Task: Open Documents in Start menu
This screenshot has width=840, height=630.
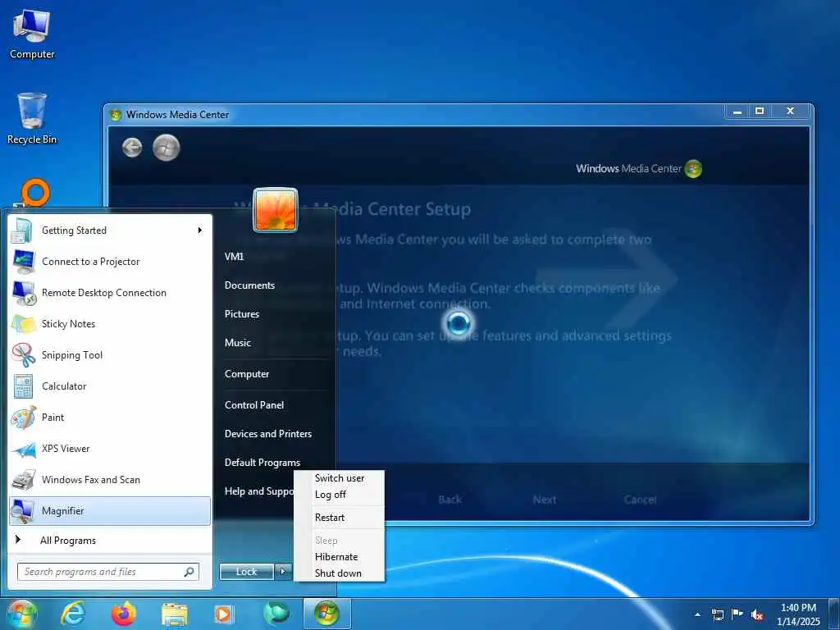Action: click(249, 285)
